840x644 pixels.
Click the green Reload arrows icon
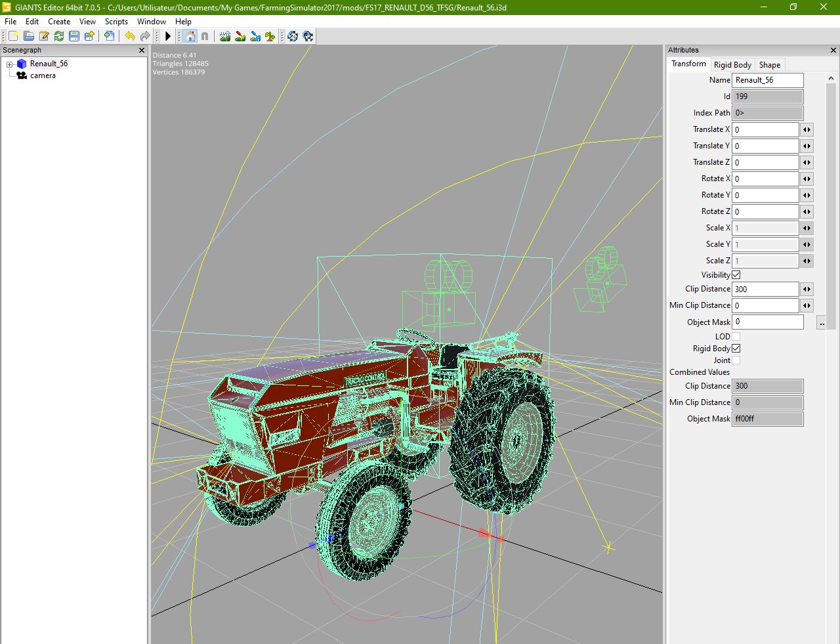pos(59,36)
